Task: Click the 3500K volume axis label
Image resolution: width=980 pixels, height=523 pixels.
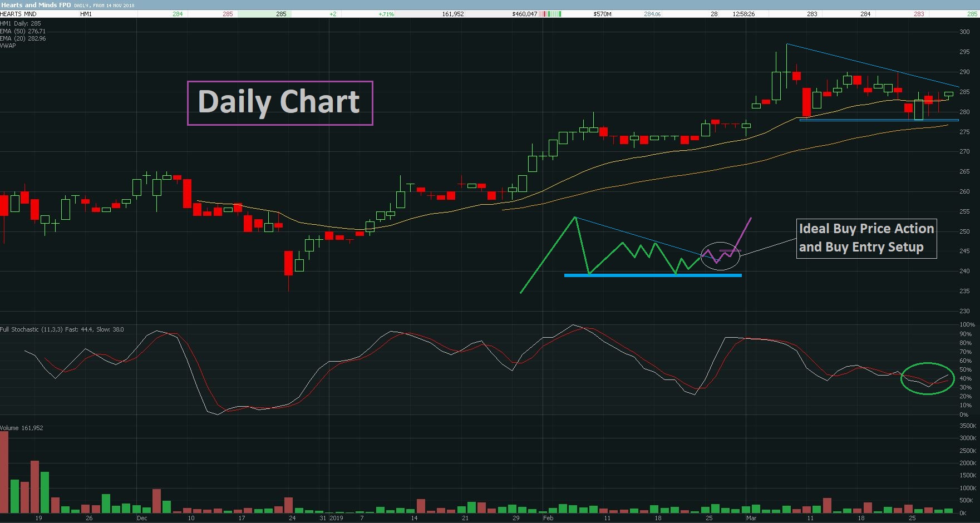Action: pos(968,426)
